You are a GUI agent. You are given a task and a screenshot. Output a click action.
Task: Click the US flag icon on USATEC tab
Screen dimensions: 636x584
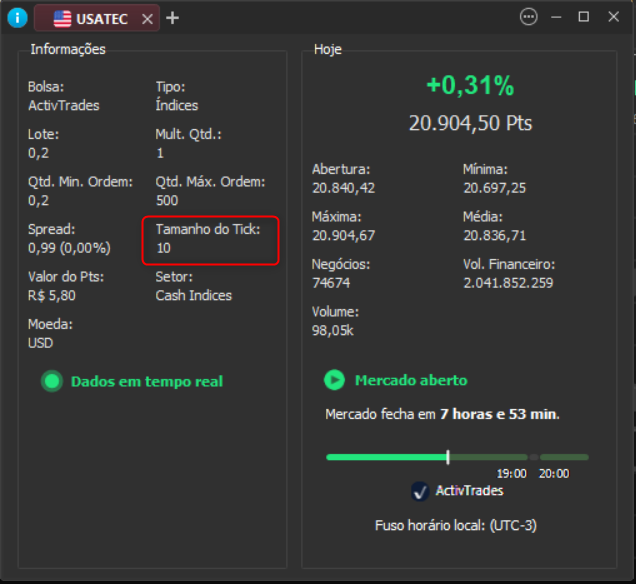point(62,18)
